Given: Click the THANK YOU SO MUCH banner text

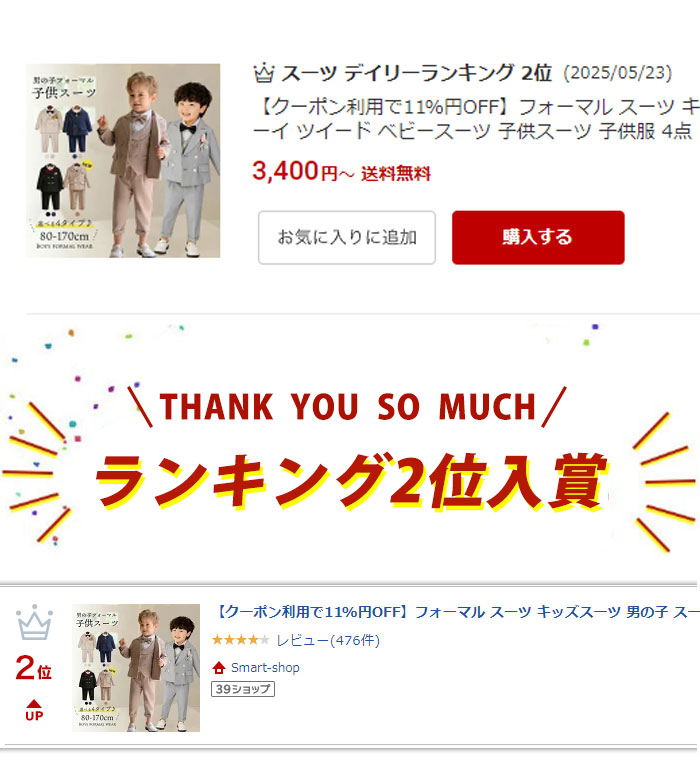Looking at the screenshot, I should [x=347, y=407].
